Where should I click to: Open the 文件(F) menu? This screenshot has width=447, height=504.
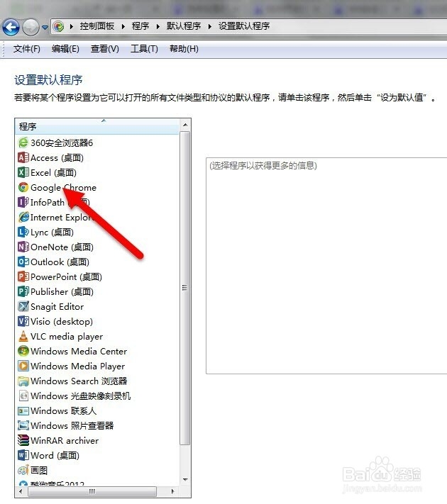(x=27, y=49)
